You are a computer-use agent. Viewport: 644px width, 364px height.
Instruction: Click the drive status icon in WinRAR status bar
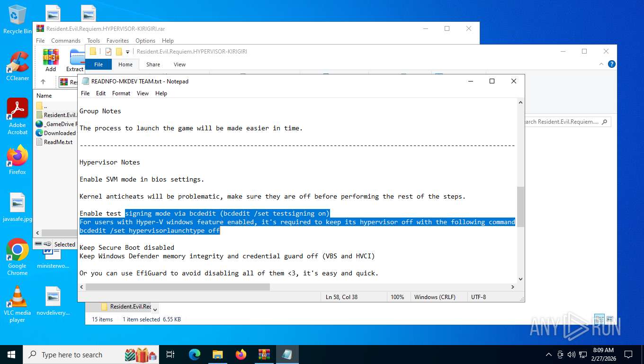point(39,244)
